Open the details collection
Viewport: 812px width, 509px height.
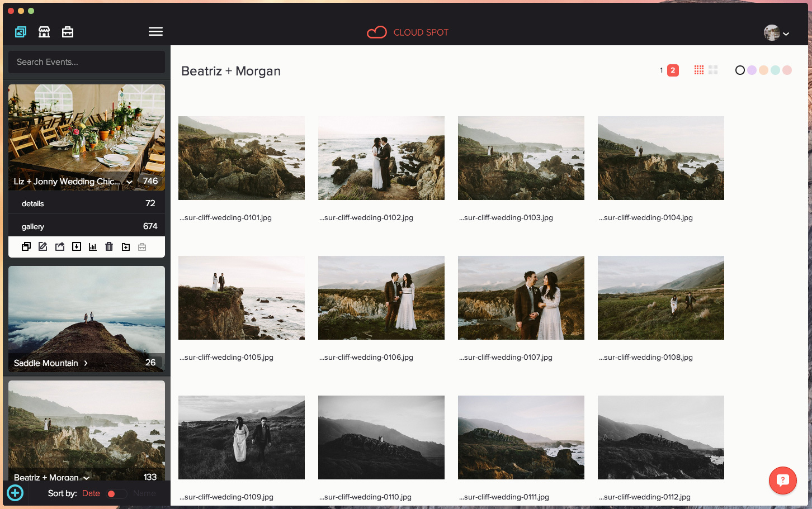coord(87,203)
